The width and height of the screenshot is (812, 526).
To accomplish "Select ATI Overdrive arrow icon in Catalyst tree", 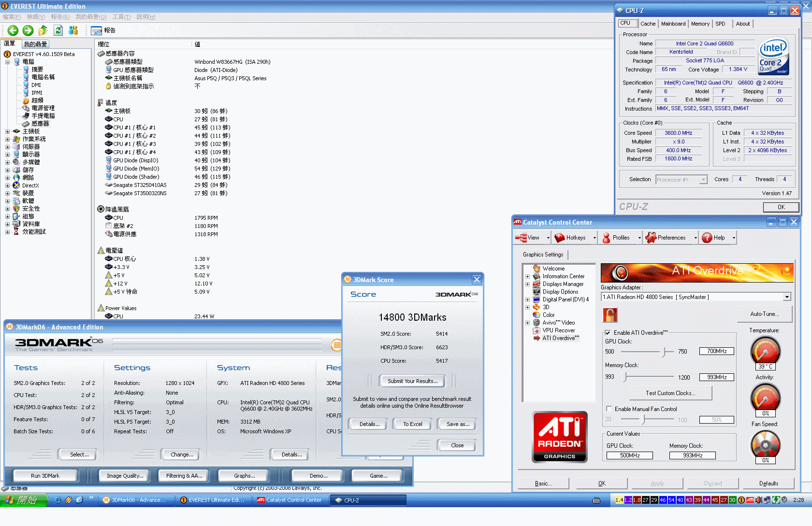I will 536,338.
